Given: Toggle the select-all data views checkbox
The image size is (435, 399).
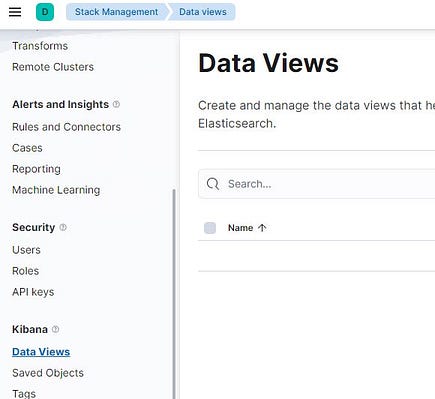Looking at the screenshot, I should [210, 228].
